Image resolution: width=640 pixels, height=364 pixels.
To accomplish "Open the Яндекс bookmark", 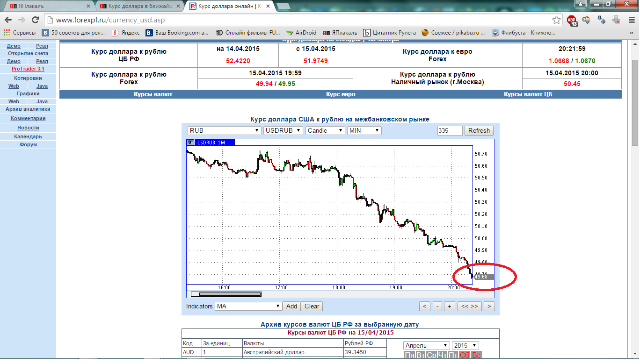I will tap(125, 33).
